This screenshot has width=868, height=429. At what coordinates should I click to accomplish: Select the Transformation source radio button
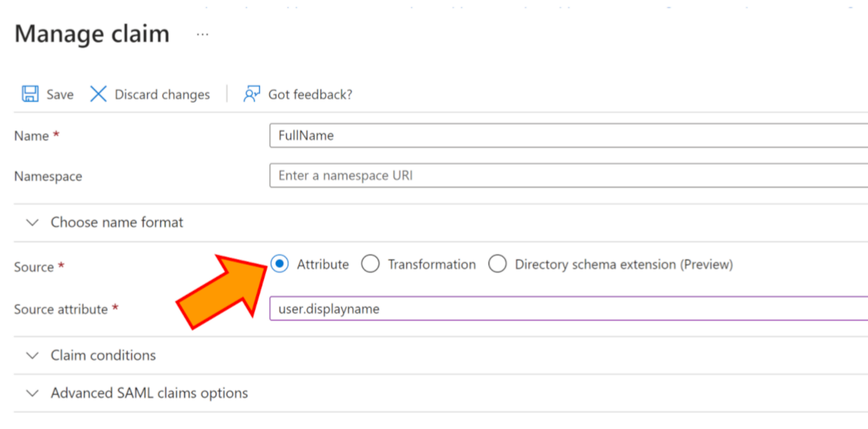coord(370,264)
